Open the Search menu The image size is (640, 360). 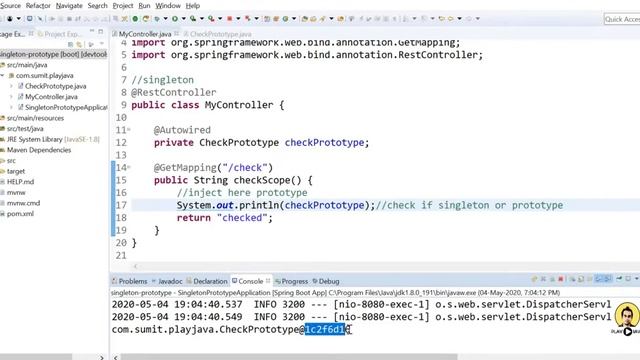pyautogui.click(x=98, y=6)
